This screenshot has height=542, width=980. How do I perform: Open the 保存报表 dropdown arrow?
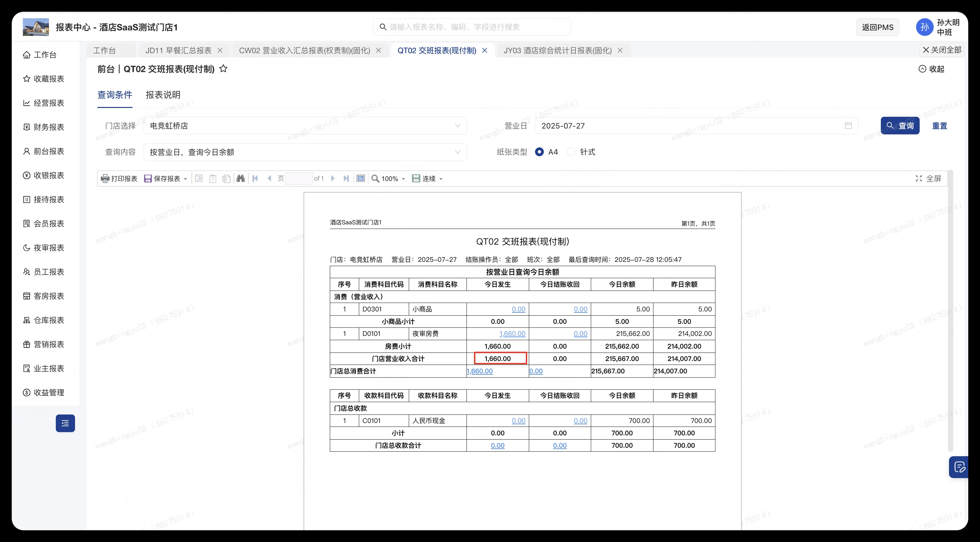click(x=186, y=179)
